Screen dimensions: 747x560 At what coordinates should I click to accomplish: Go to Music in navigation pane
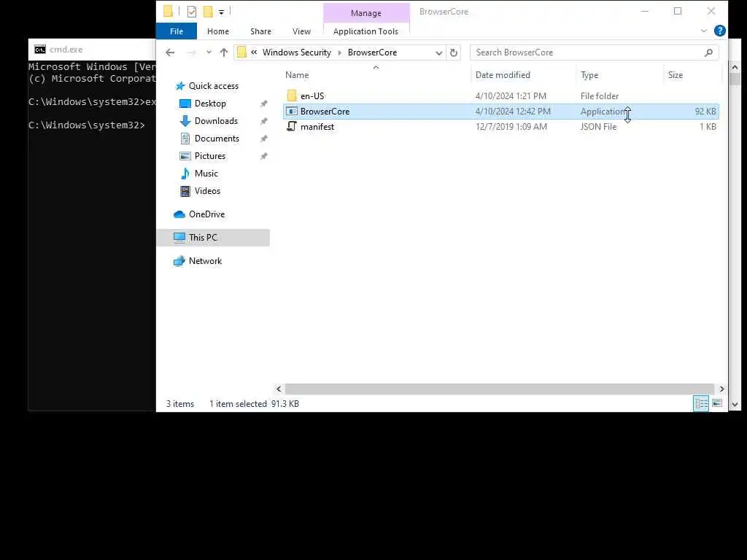(x=206, y=174)
